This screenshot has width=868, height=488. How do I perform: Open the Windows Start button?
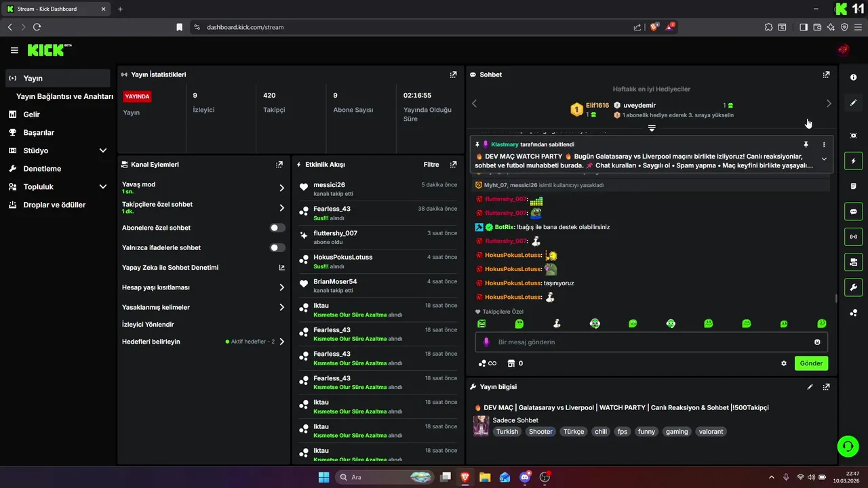pos(323,477)
